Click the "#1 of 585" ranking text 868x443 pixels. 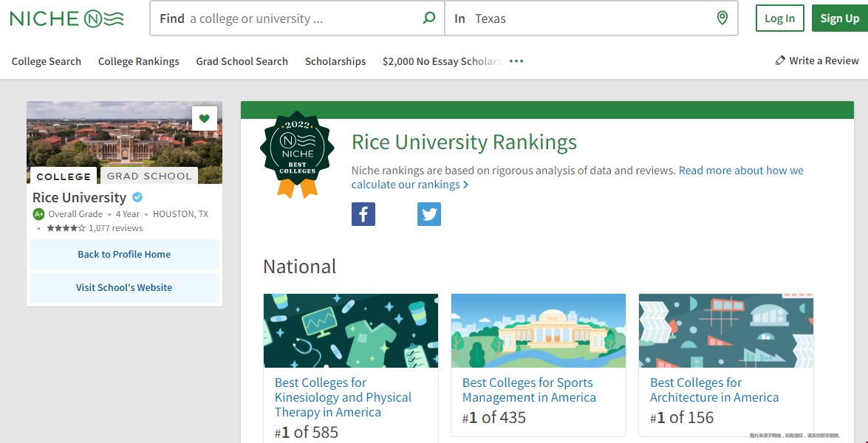[306, 432]
